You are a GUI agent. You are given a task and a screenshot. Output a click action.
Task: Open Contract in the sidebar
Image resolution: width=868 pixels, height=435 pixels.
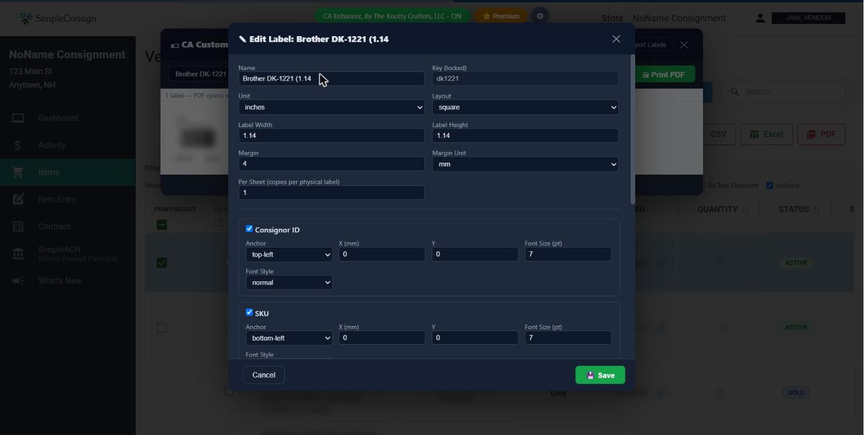point(54,227)
